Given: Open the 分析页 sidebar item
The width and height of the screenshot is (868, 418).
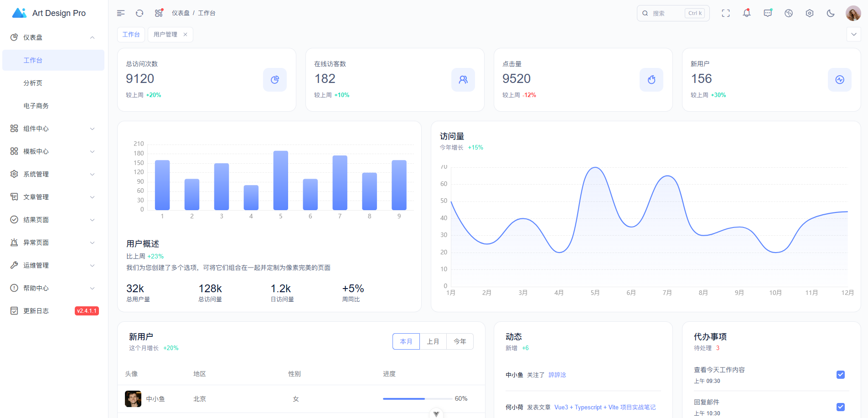Looking at the screenshot, I should [x=53, y=83].
